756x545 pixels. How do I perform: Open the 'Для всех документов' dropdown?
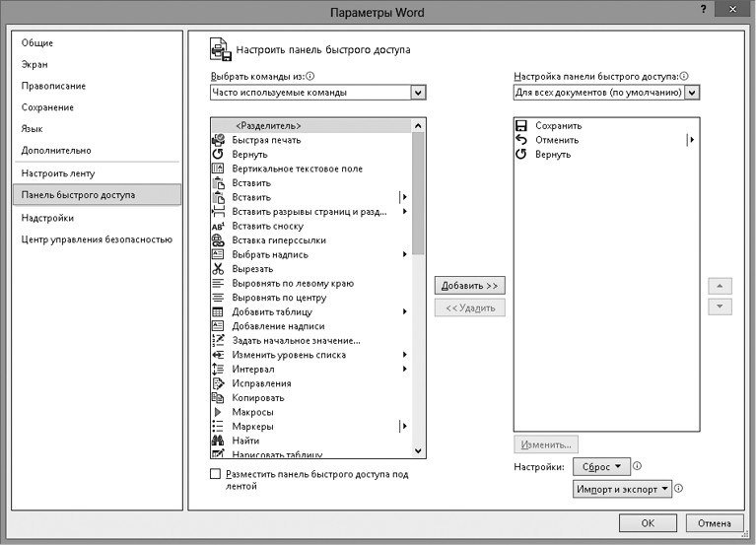click(692, 93)
